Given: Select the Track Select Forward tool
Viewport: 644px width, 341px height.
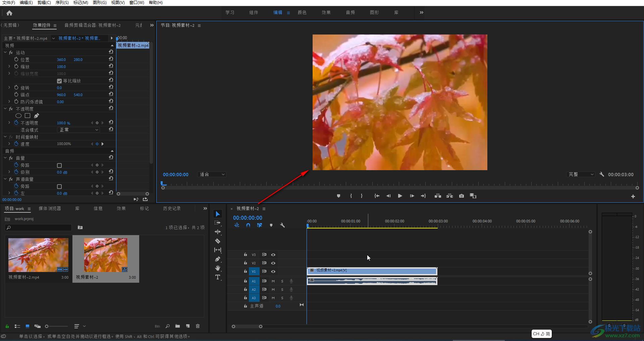Looking at the screenshot, I should click(x=218, y=223).
